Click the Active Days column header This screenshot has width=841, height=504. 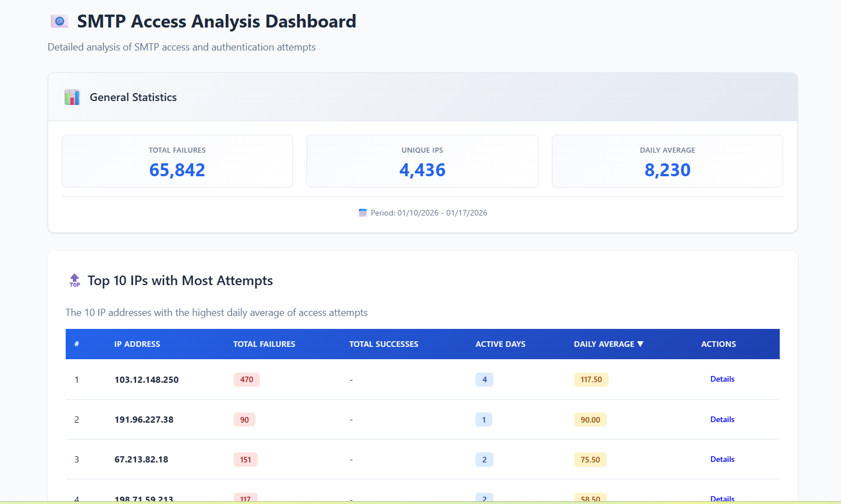click(500, 344)
